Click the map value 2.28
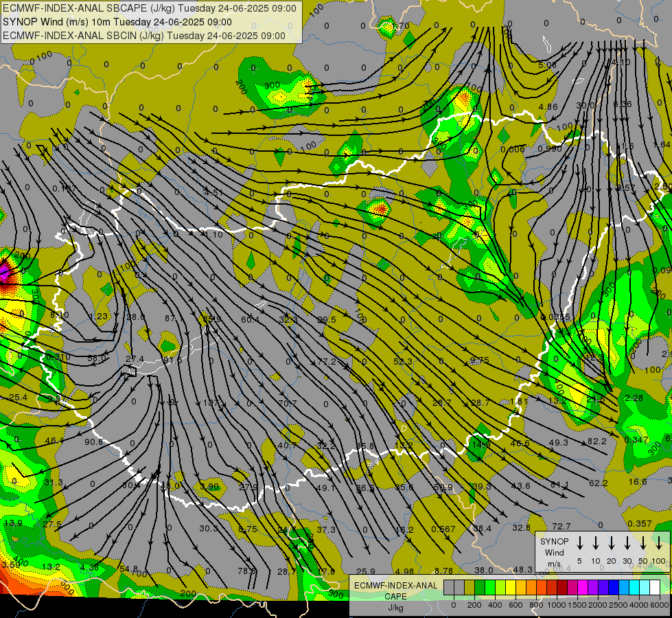 coord(634,398)
